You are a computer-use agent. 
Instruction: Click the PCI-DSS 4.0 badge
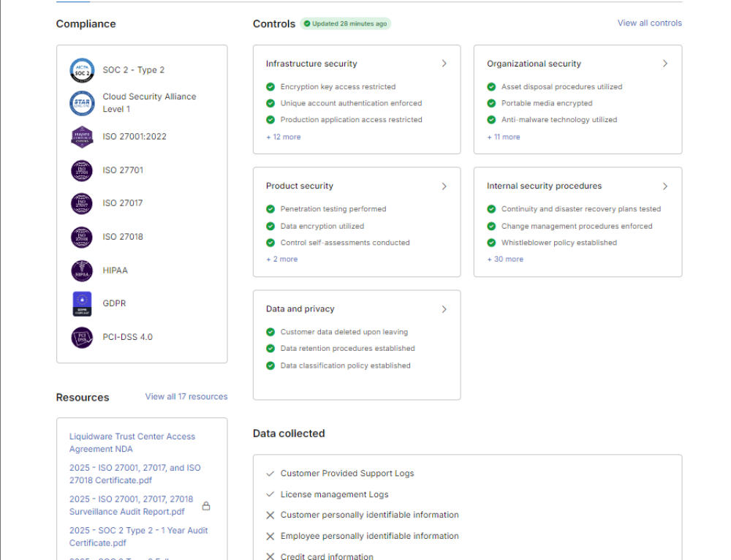82,337
